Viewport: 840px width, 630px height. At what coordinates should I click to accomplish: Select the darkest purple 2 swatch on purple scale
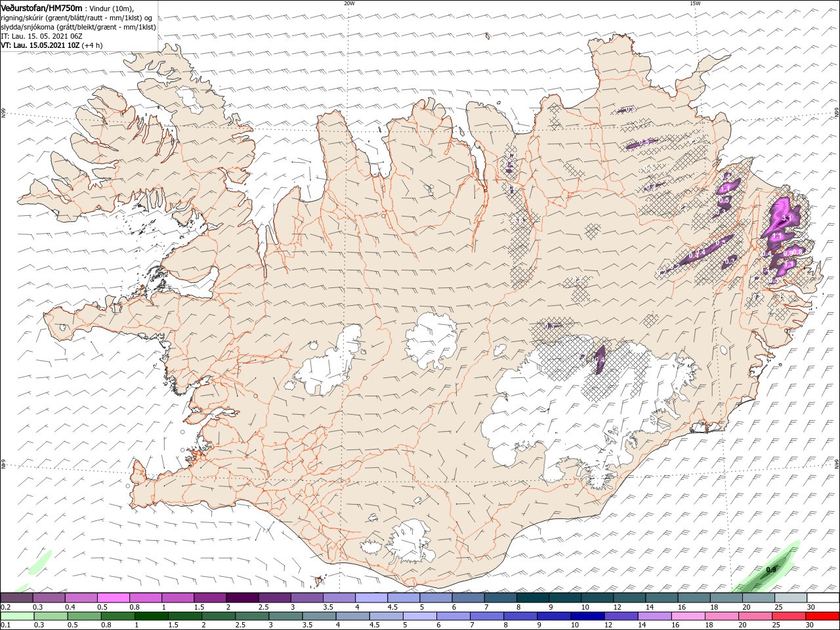point(241,598)
